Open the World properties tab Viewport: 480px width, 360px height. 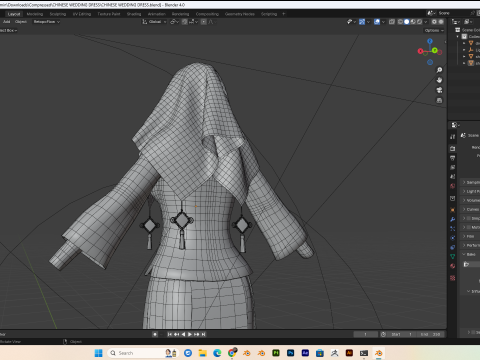click(x=452, y=186)
